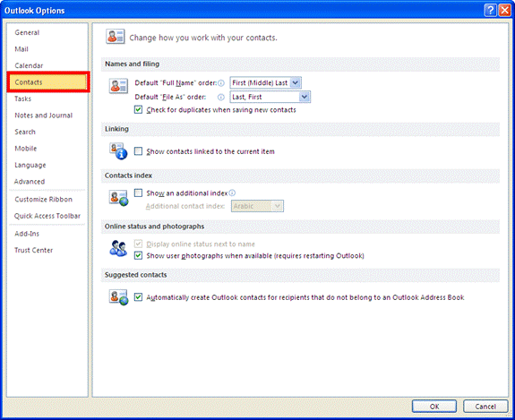This screenshot has height=420, width=515.
Task: Open the Default File As order dropdown
Action: click(270, 97)
